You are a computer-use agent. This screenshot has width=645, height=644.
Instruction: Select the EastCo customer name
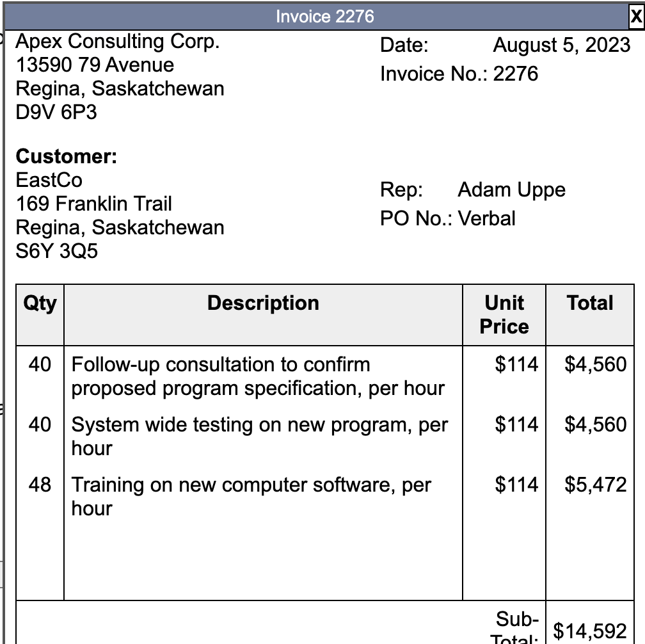pyautogui.click(x=49, y=180)
